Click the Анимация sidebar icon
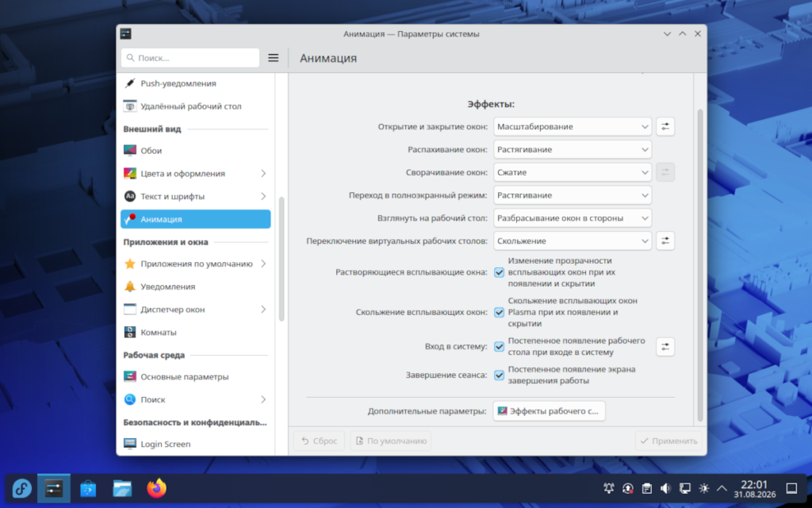Image resolution: width=812 pixels, height=508 pixels. pyautogui.click(x=130, y=219)
